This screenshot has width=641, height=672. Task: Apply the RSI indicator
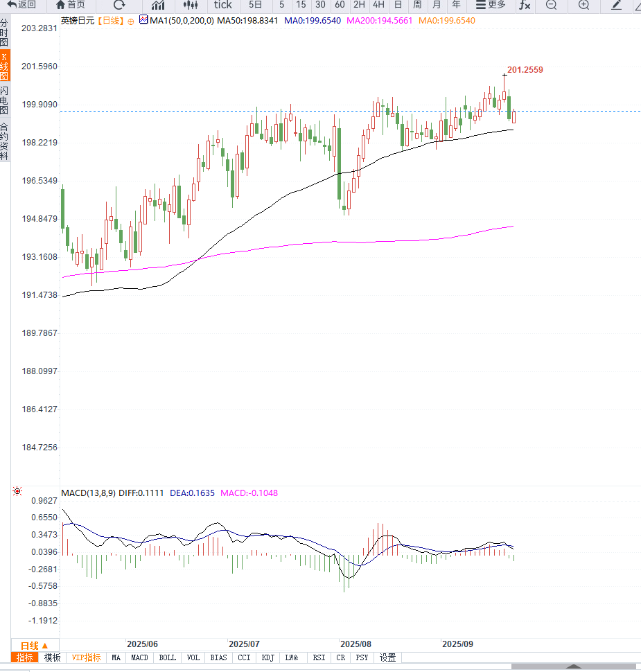pyautogui.click(x=319, y=657)
